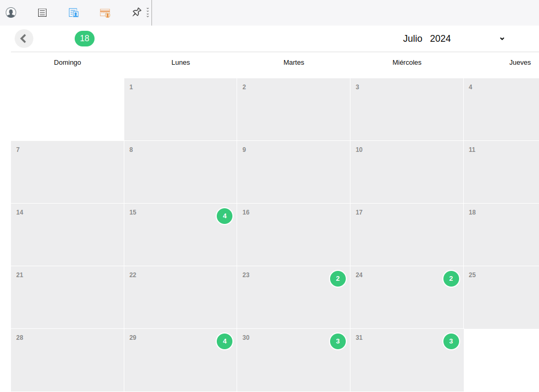
Task: Select the July 10 day cell
Action: click(x=406, y=172)
